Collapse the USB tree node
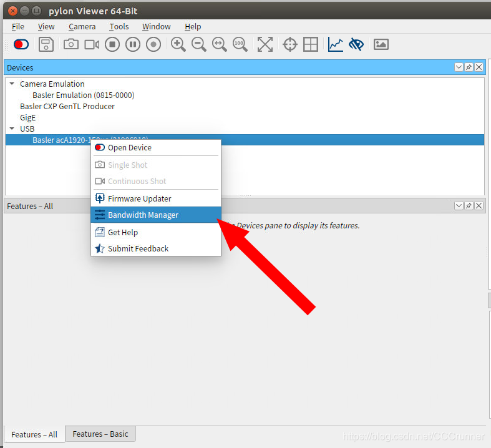491x448 pixels. coord(12,129)
